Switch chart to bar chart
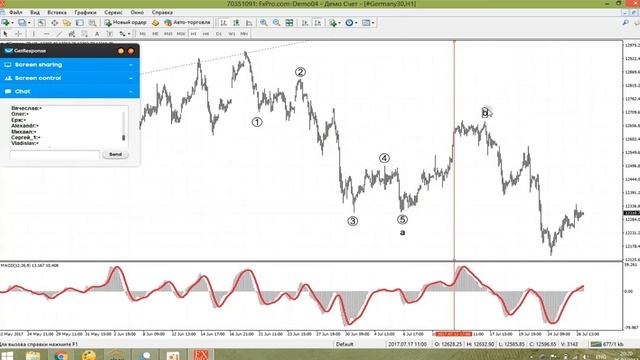The width and height of the screenshot is (640, 360). (x=224, y=23)
